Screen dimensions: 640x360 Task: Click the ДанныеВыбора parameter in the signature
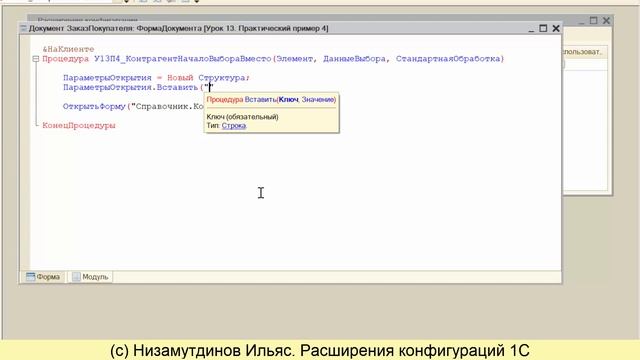pyautogui.click(x=354, y=59)
